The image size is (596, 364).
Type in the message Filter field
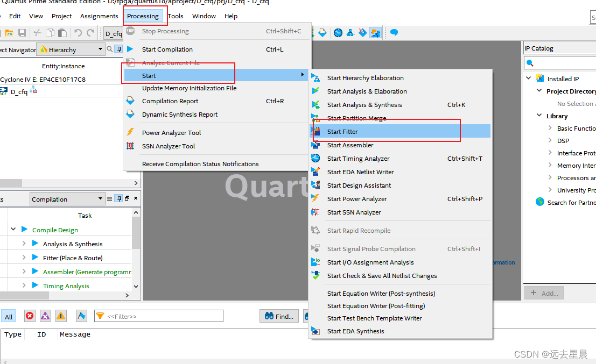159,316
